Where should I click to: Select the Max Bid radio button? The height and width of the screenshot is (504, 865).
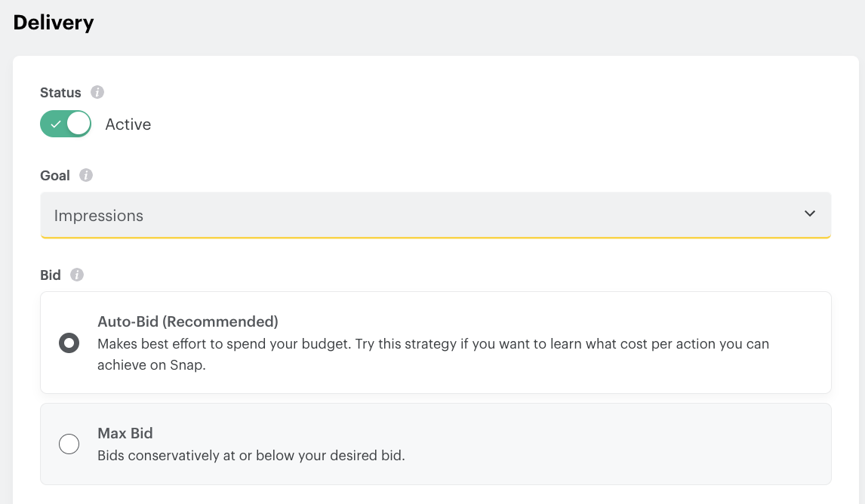pyautogui.click(x=69, y=444)
